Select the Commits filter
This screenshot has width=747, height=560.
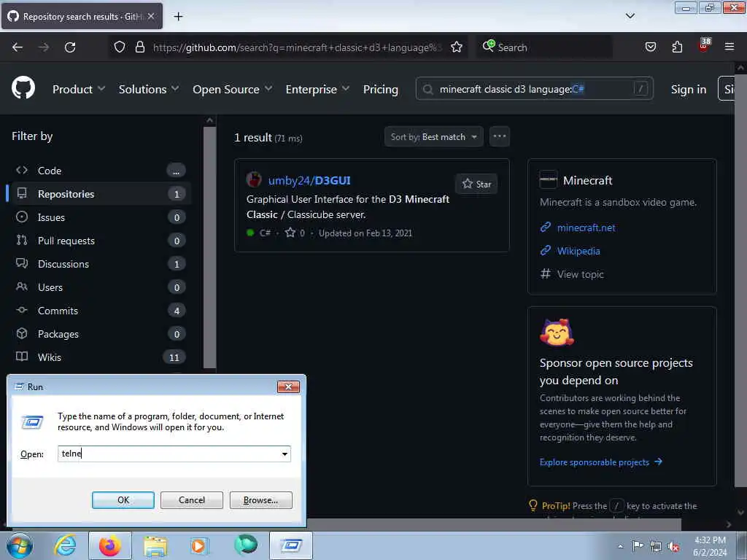tap(99, 311)
